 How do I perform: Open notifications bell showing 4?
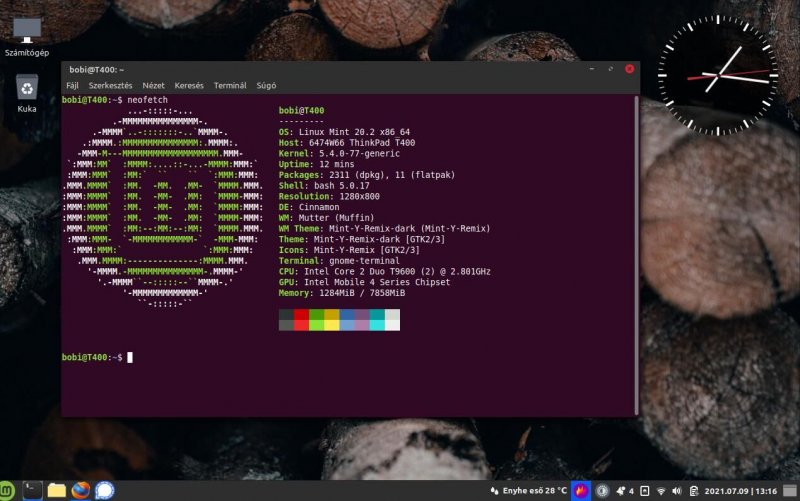tap(624, 491)
